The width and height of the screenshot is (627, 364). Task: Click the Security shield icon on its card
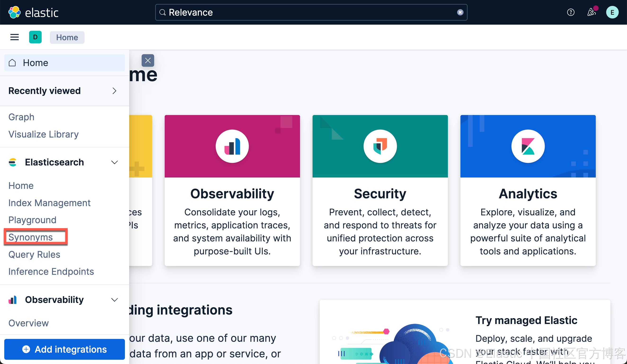[x=380, y=146]
